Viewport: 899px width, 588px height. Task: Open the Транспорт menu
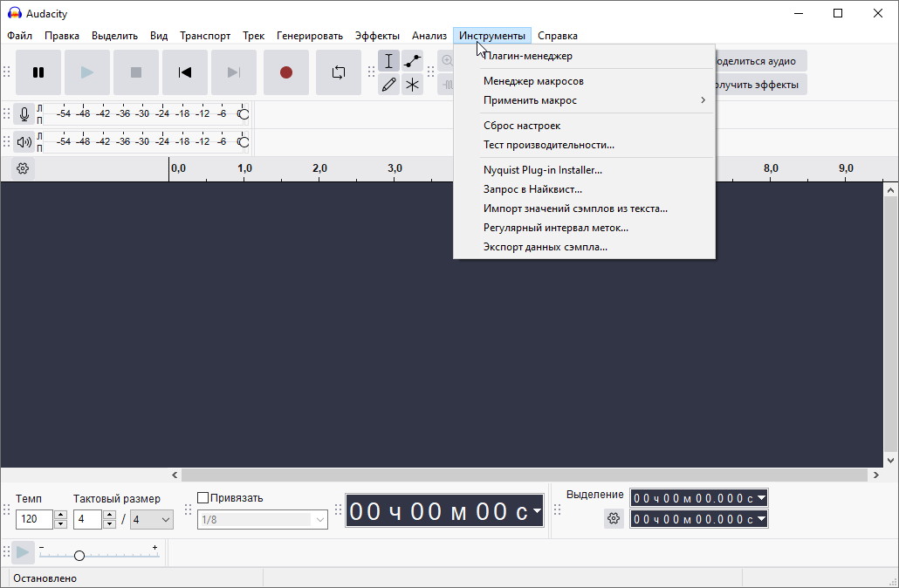point(205,36)
